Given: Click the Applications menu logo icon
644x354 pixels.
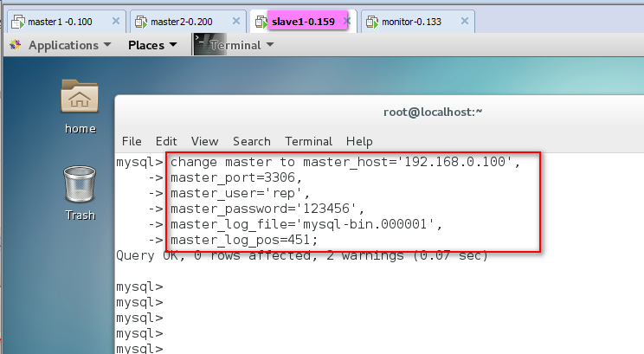Looking at the screenshot, I should click(16, 45).
